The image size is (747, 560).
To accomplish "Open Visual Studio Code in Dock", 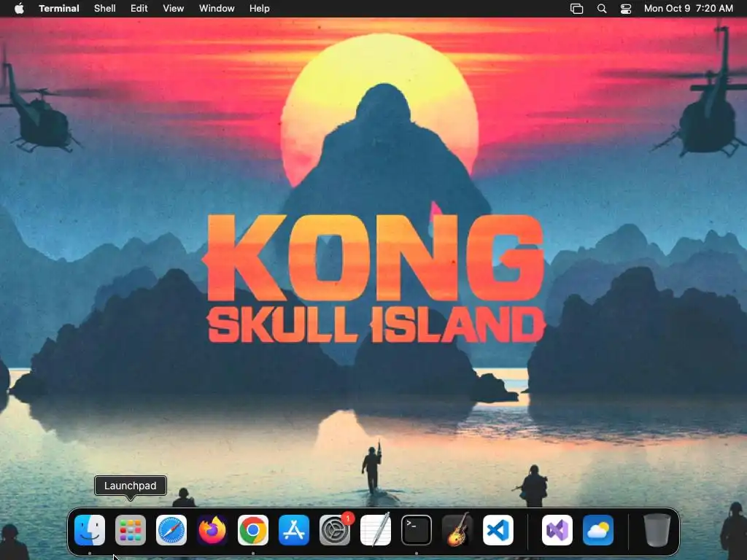I will coord(498,529).
